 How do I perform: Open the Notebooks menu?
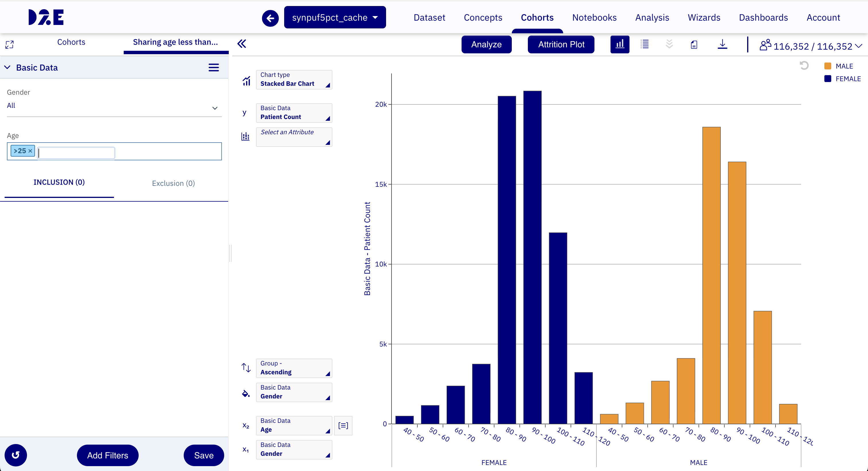click(594, 17)
